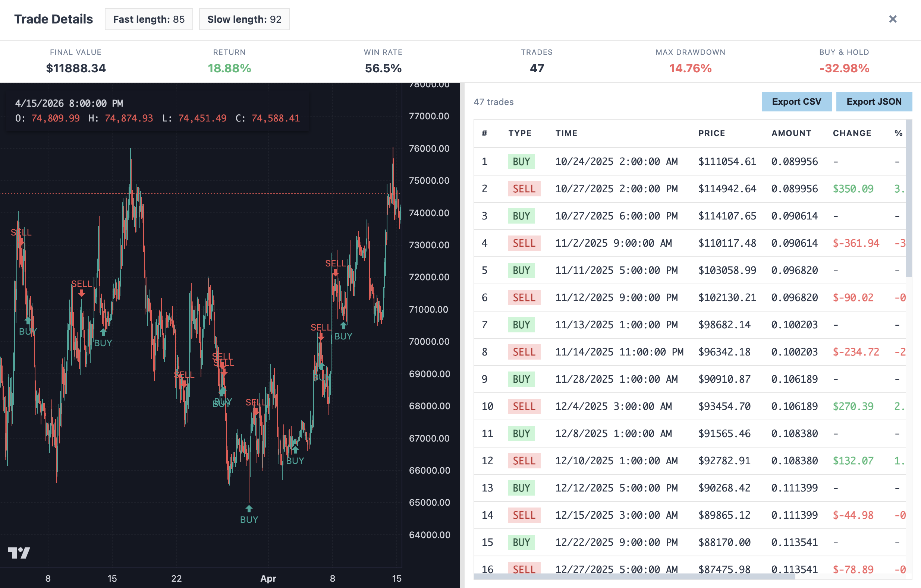The image size is (921, 588).
Task: Click the CHANGE column header
Action: click(852, 133)
